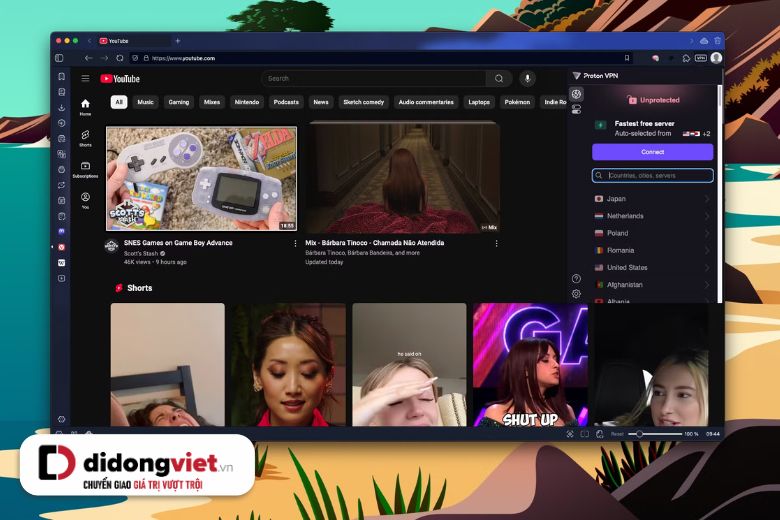Image resolution: width=780 pixels, height=520 pixels.
Task: Click the address bar padlock icon
Action: [x=146, y=58]
